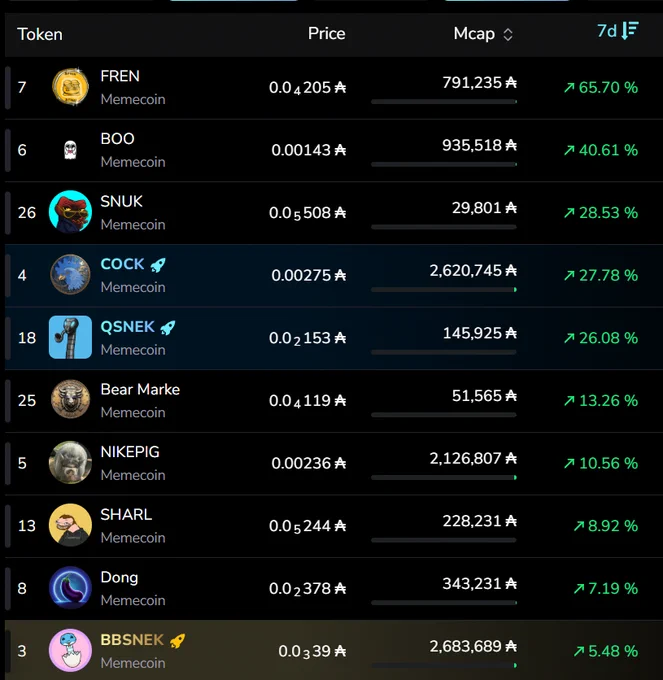
Task: Click the COCK rooster token icon
Action: click(70, 275)
